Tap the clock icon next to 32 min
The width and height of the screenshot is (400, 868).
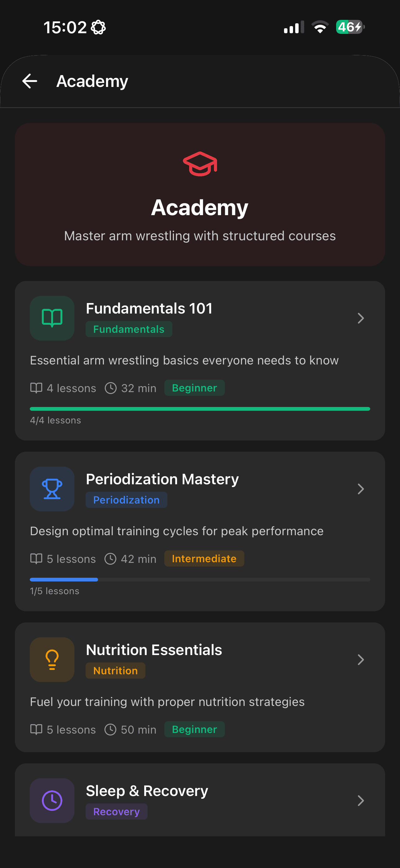tap(111, 388)
